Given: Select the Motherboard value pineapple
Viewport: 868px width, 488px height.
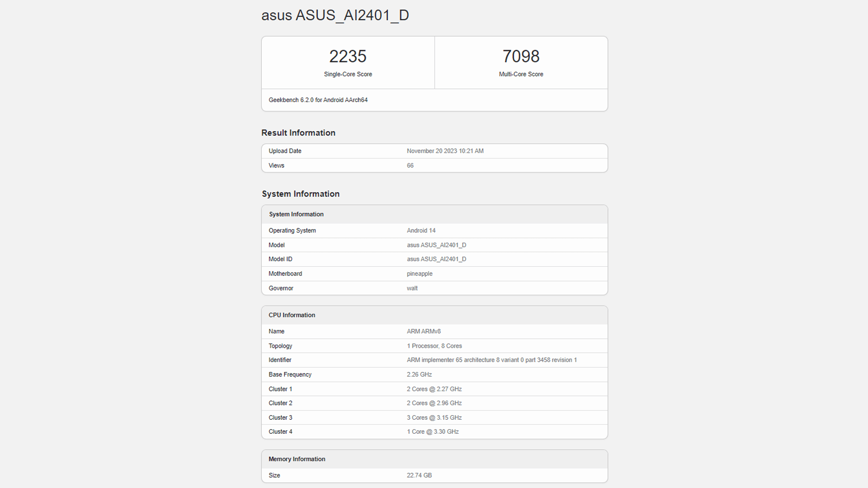Looking at the screenshot, I should click(x=420, y=273).
